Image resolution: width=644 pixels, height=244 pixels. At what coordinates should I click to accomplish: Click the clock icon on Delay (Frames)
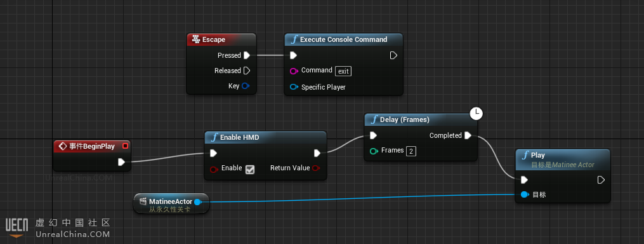click(476, 113)
